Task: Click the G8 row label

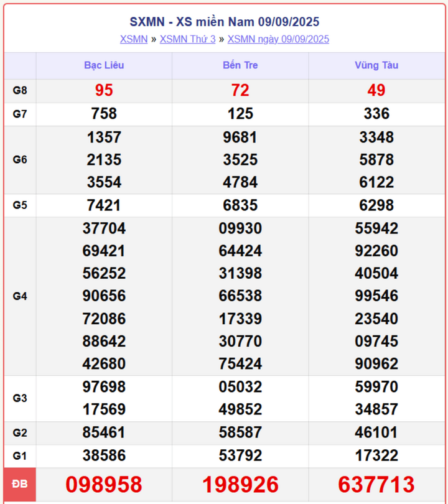Action: click(20, 90)
